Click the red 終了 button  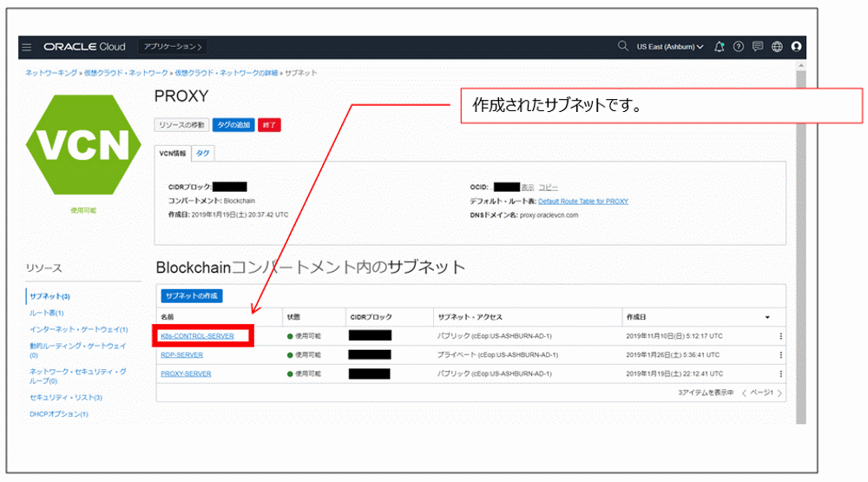(x=269, y=125)
